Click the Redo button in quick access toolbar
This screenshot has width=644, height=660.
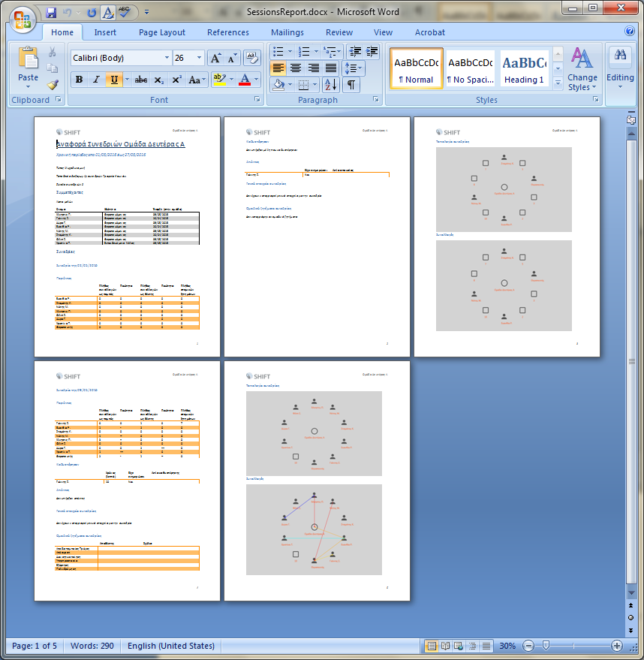(92, 13)
